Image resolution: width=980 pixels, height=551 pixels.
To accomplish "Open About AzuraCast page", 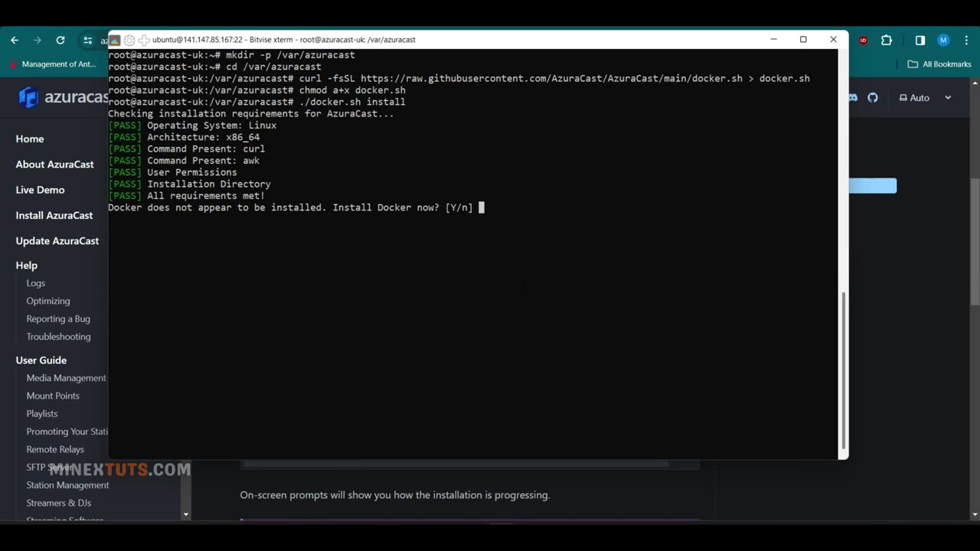I will tap(54, 164).
